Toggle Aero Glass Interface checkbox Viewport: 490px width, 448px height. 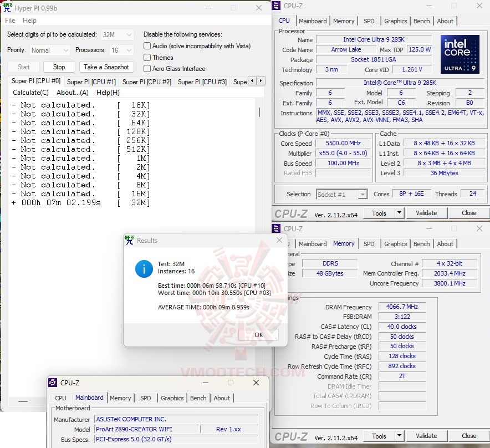(147, 68)
